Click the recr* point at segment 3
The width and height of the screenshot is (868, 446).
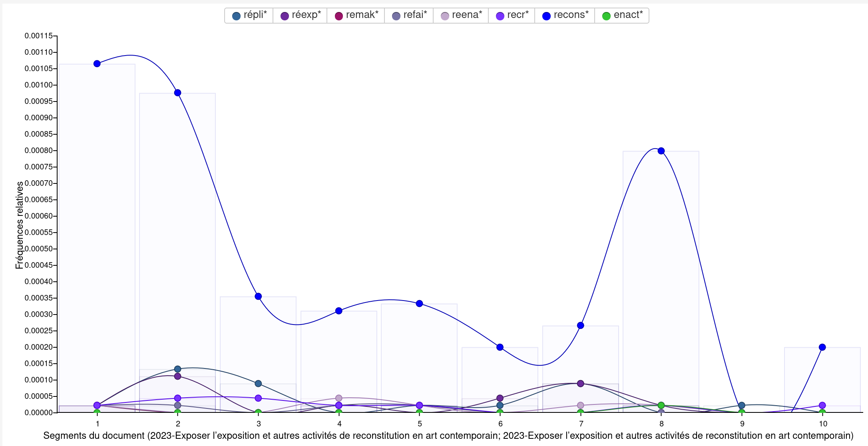click(x=258, y=398)
